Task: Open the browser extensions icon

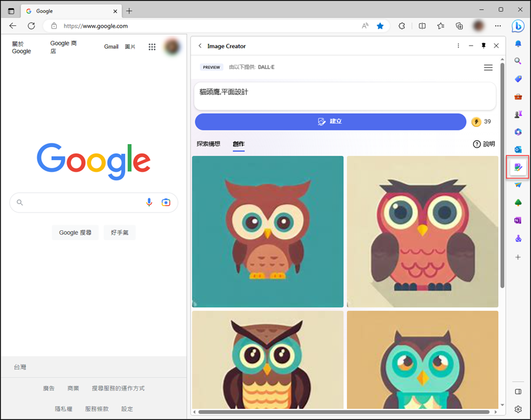Action: click(402, 26)
